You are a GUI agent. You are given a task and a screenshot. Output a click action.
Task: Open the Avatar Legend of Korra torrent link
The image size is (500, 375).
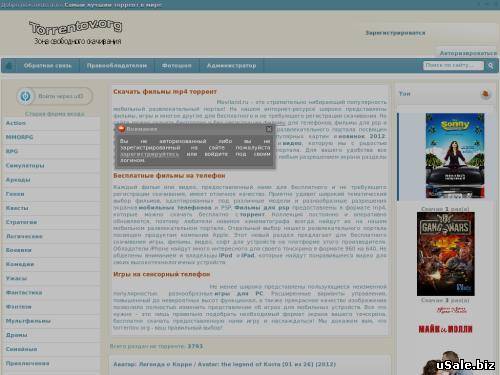[x=225, y=364]
